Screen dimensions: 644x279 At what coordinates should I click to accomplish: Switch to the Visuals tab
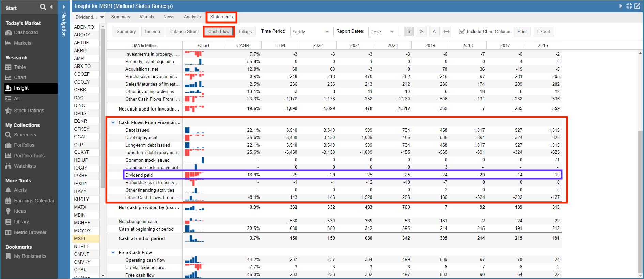147,17
